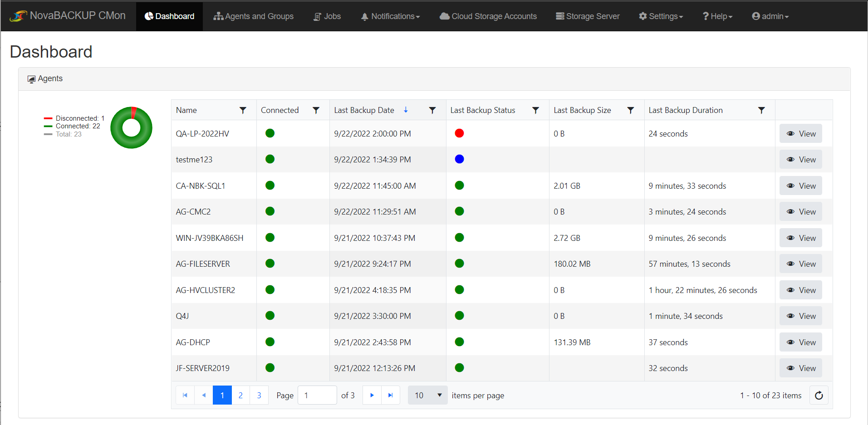Click the agents donut chart
This screenshot has width=868, height=425.
point(131,127)
